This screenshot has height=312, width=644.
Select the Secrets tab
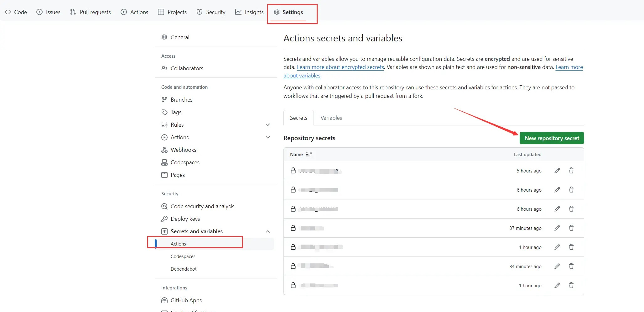(299, 118)
